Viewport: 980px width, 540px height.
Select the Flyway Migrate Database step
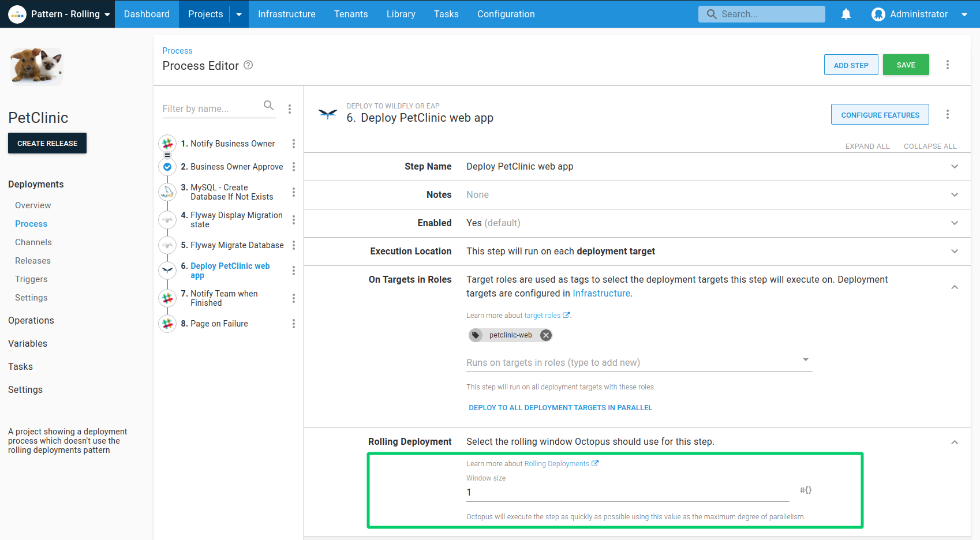pyautogui.click(x=237, y=245)
